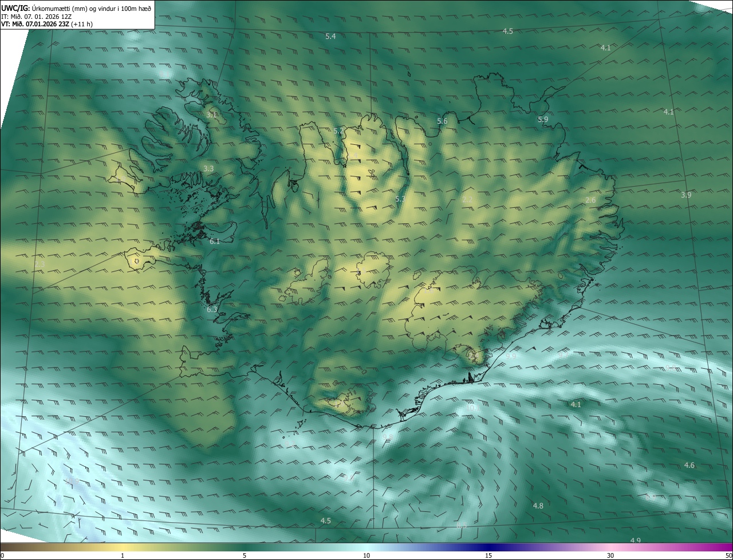The image size is (733, 560).
Task: Click the IT initialization time line 12Z
Action: click(x=36, y=16)
